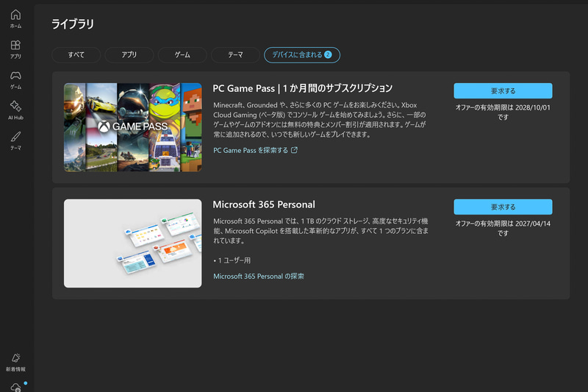The image size is (588, 392).
Task: Click the Microsoft 365 Personal title
Action: tap(264, 204)
